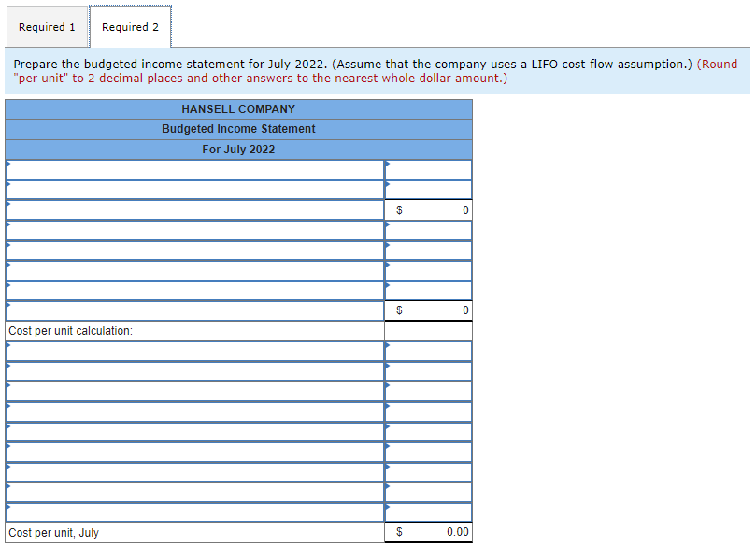Click the For July 2022 header row

[x=239, y=149]
